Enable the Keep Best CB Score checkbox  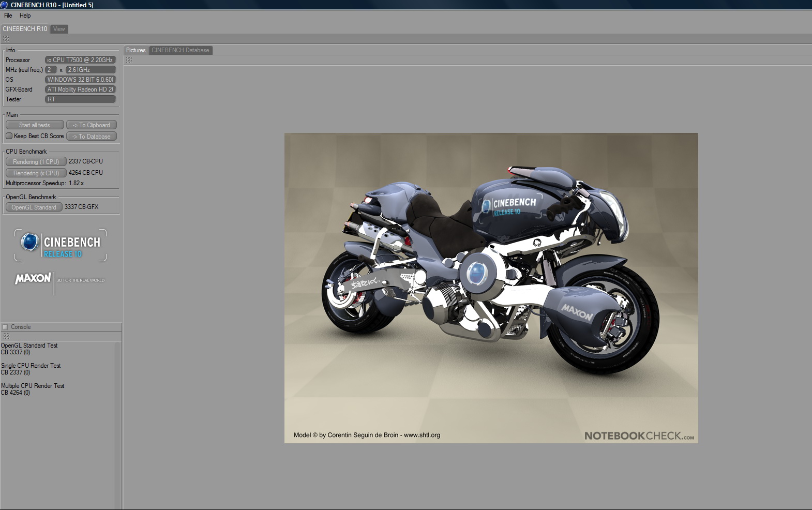pyautogui.click(x=9, y=136)
